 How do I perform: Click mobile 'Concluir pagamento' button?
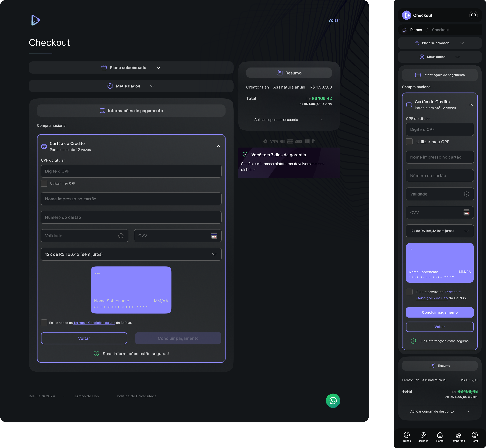click(x=440, y=312)
